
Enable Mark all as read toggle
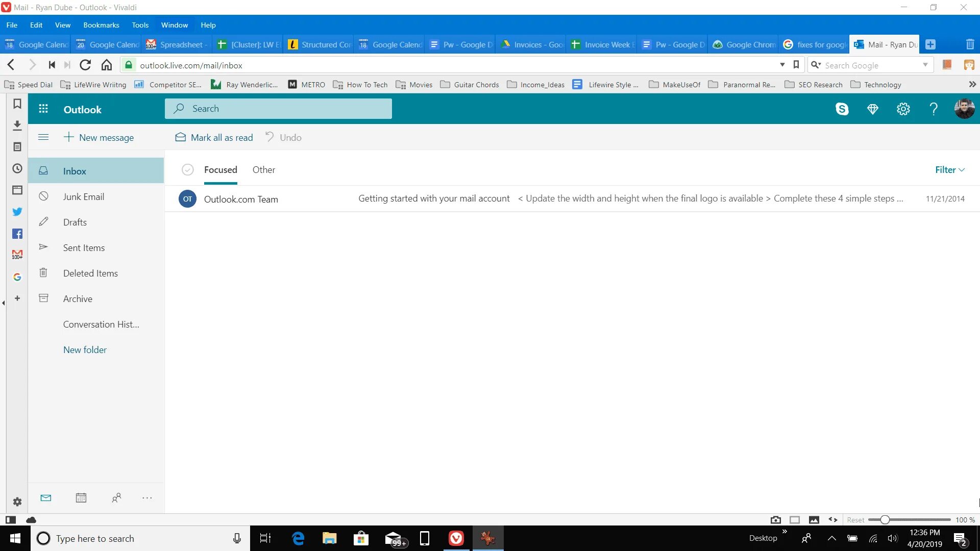tap(215, 137)
